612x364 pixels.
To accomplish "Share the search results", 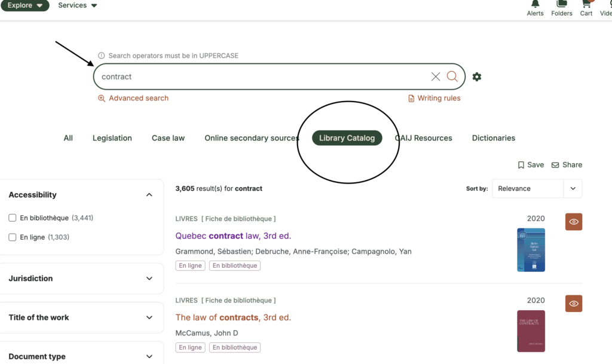I will pyautogui.click(x=566, y=165).
